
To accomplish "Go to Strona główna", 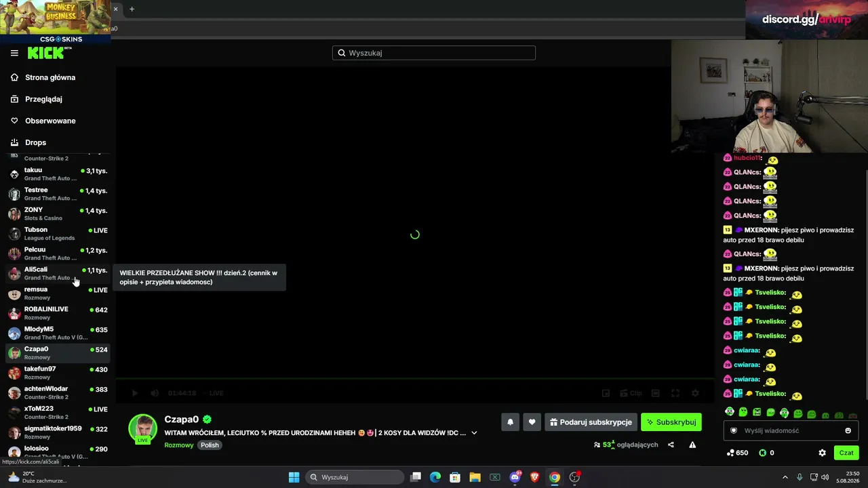I will pyautogui.click(x=50, y=77).
